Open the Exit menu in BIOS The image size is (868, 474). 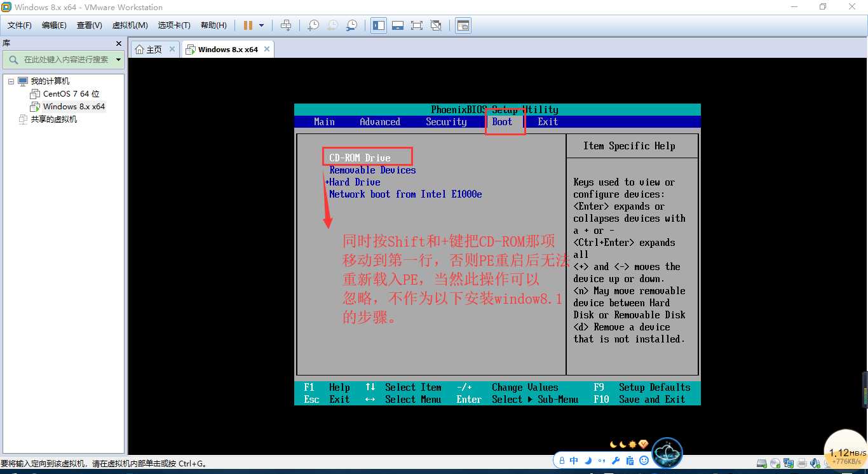548,122
